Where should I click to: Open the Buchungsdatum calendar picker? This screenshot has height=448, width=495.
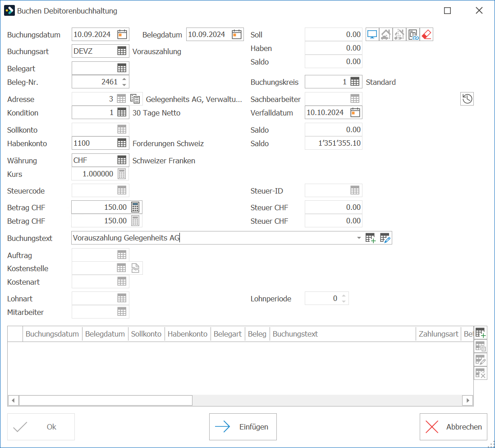122,34
